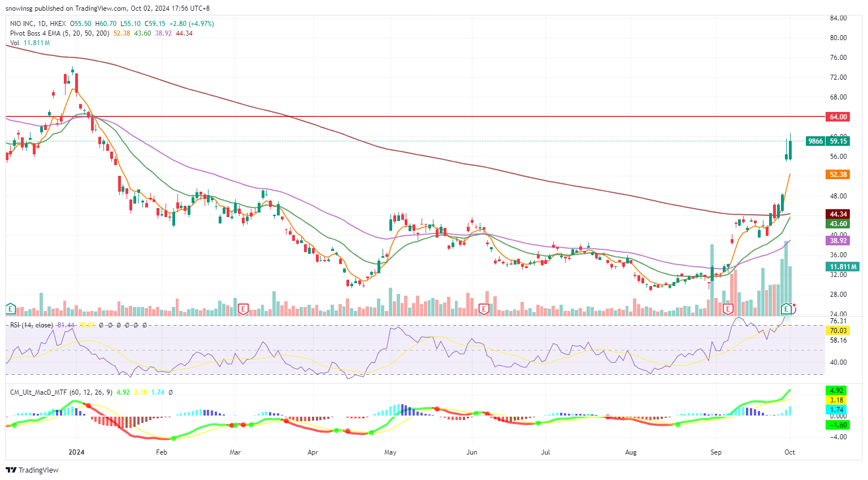The width and height of the screenshot is (868, 480).
Task: Click the Pivot Boss 4 EMA indicator legend
Action: [x=59, y=33]
